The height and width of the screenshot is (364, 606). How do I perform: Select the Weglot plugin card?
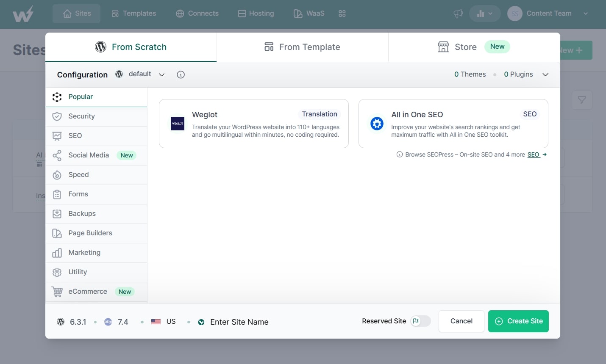(x=254, y=124)
